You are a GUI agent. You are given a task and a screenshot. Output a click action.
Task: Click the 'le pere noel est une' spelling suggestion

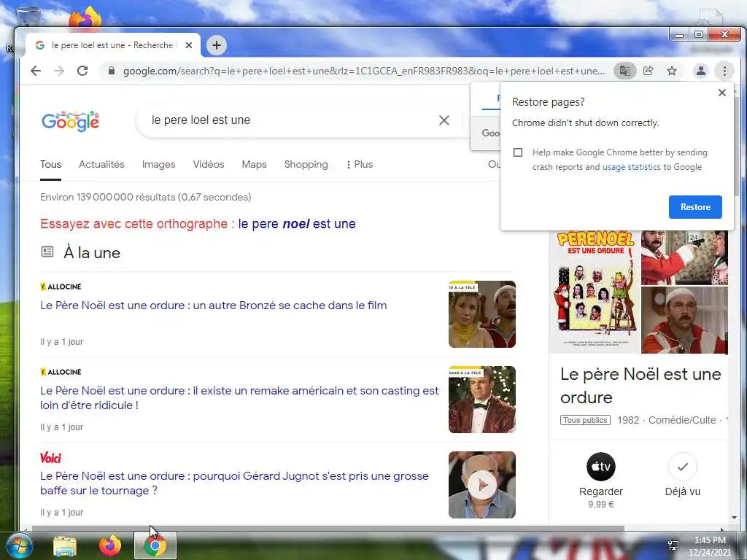coord(297,224)
